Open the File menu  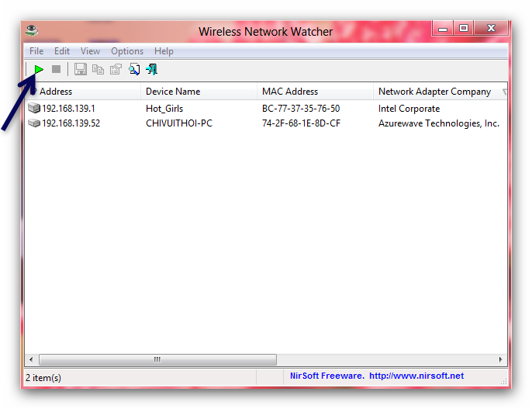36,51
